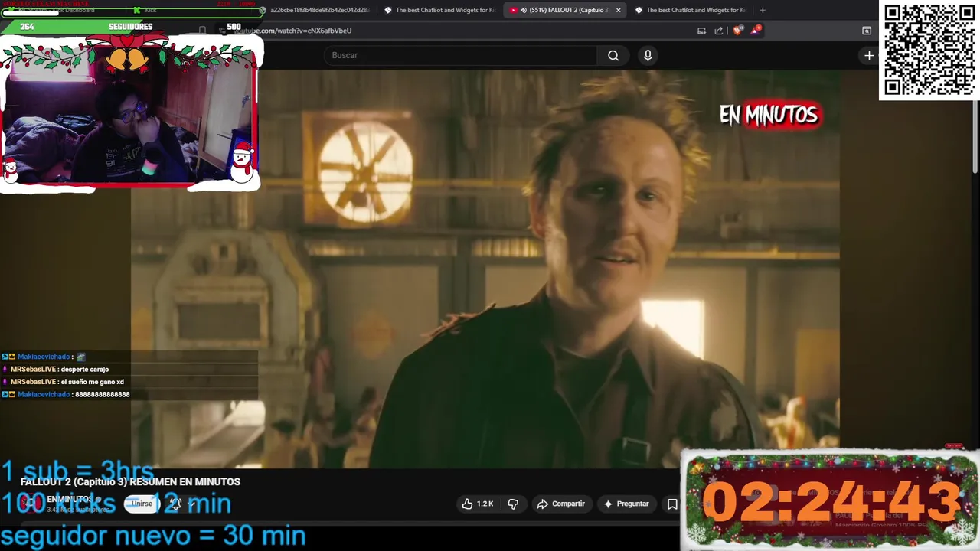The height and width of the screenshot is (551, 980).
Task: Click title 'FALLOUT 2 (Capitulo 3) RESUMEN EN MINUTOS'
Action: pos(130,481)
